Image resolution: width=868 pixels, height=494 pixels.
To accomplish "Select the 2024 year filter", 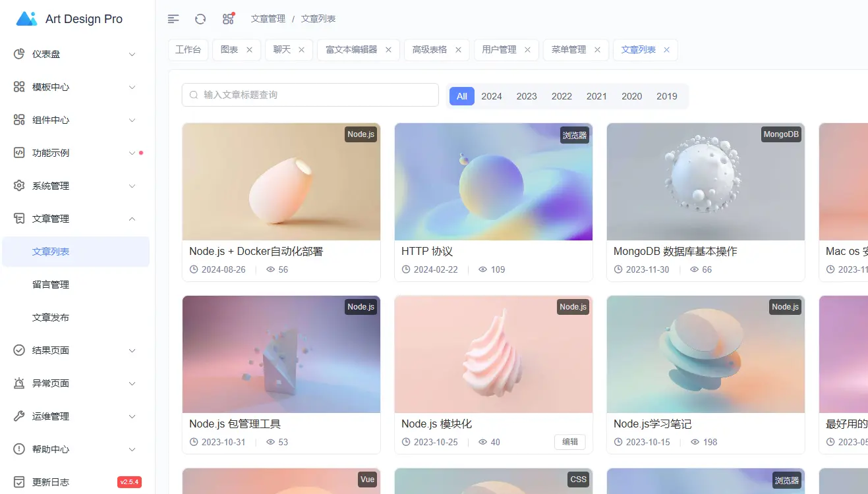I will 492,96.
